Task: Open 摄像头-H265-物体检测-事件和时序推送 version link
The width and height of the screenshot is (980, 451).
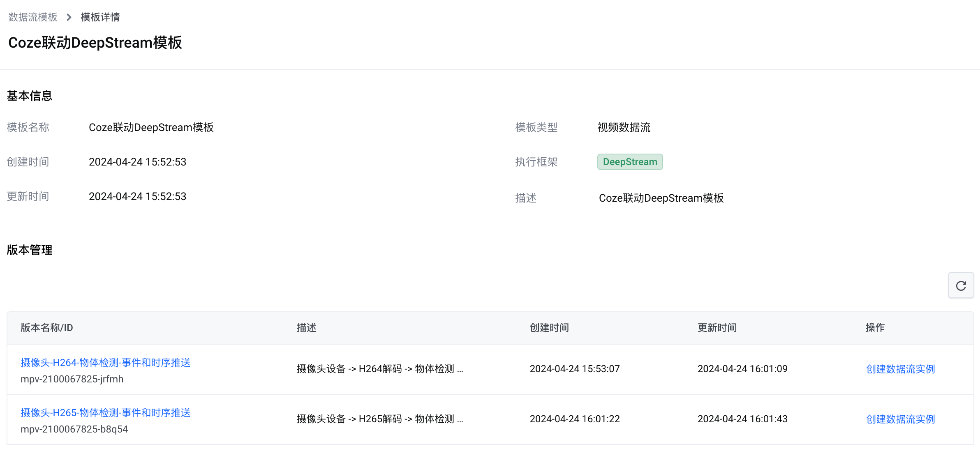Action: coord(106,413)
